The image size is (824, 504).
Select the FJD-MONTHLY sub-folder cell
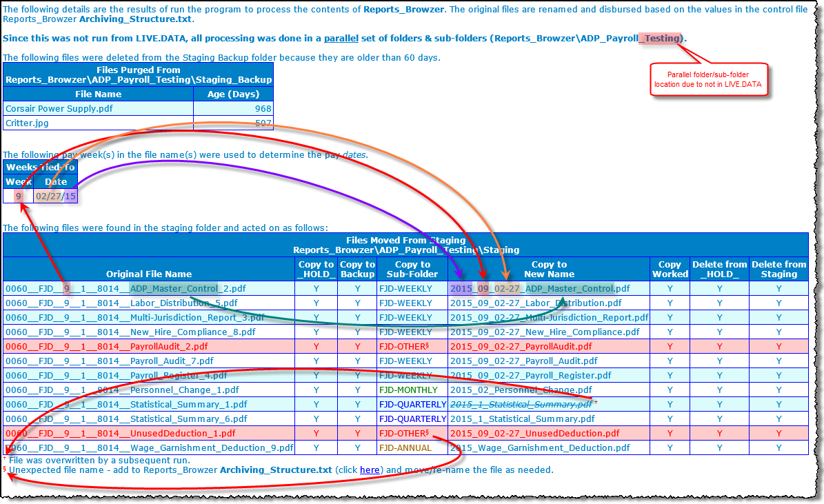[408, 390]
